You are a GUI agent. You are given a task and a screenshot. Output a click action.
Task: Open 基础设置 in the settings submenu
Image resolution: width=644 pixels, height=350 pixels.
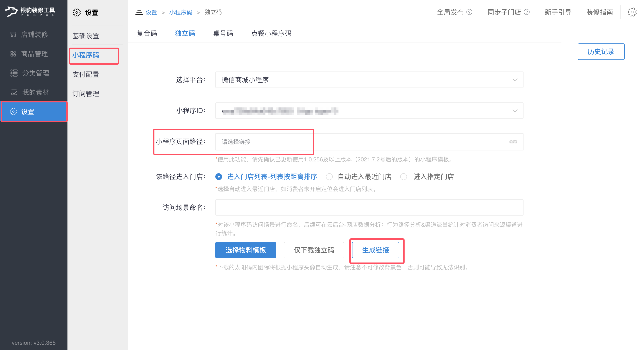click(x=86, y=36)
